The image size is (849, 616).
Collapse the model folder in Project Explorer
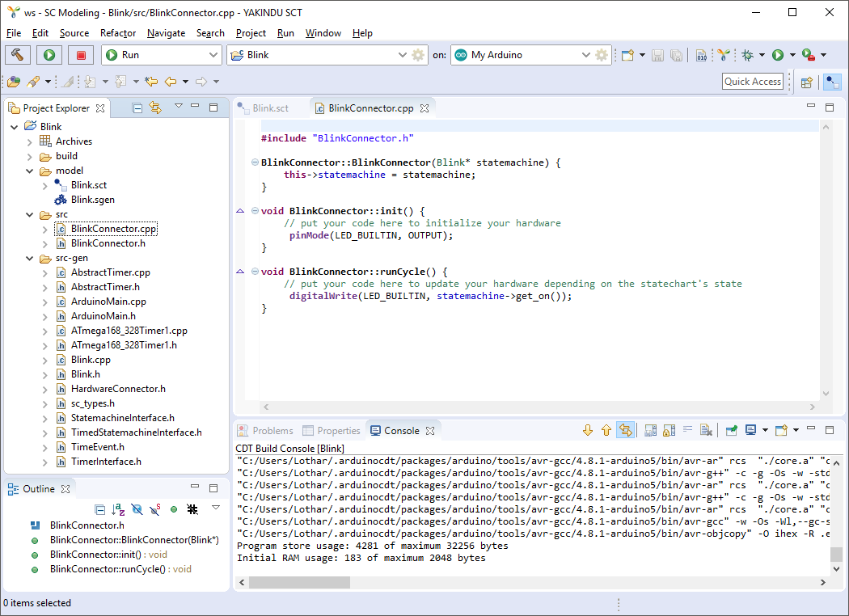tap(29, 171)
